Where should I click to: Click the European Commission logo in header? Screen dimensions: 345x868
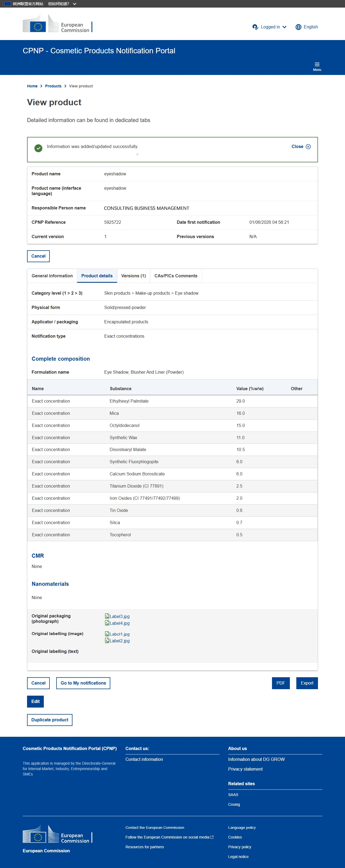pyautogui.click(x=58, y=24)
